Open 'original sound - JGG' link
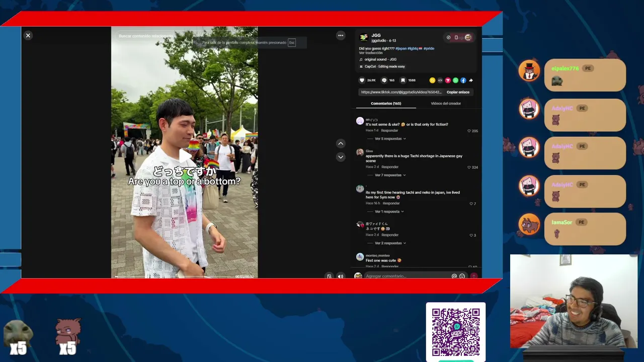The height and width of the screenshot is (362, 644). pos(380,59)
